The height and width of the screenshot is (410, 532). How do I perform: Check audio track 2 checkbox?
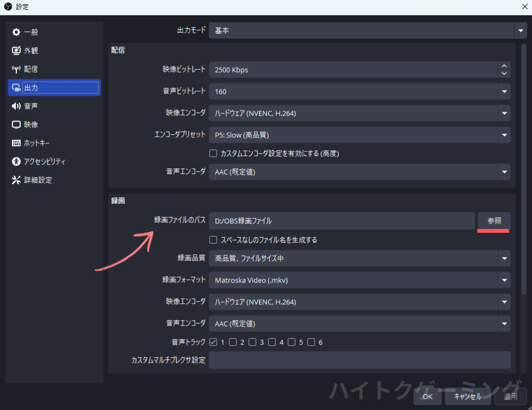click(x=233, y=342)
